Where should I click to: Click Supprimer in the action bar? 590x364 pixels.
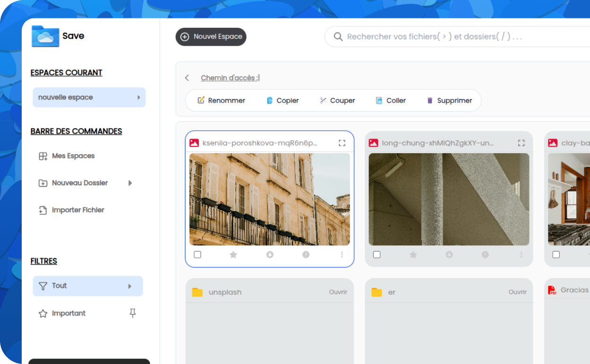pos(449,100)
